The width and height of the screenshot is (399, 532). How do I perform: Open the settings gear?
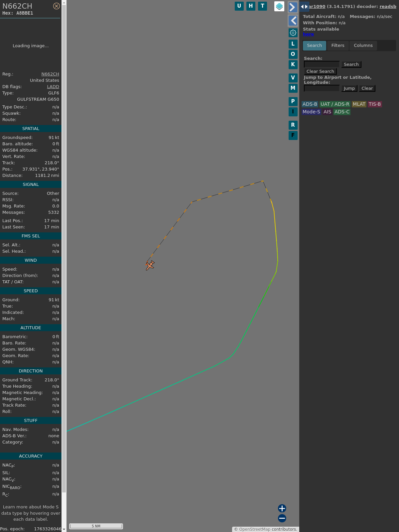[x=293, y=33]
